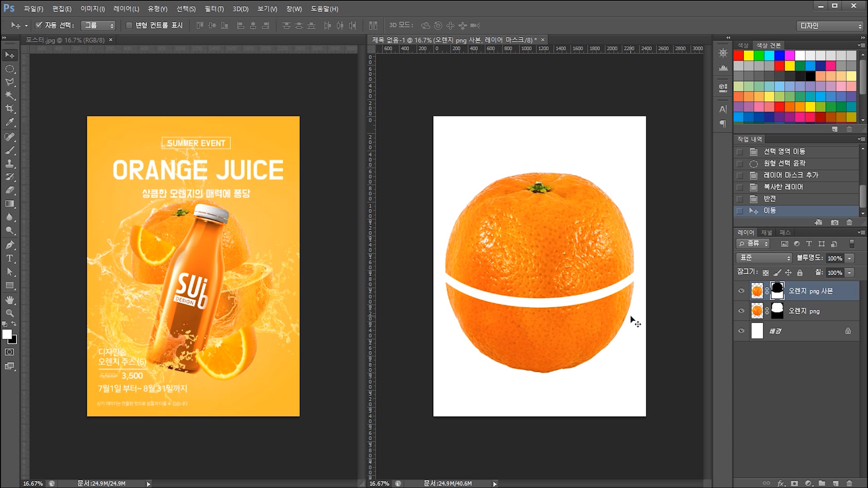The width and height of the screenshot is (868, 488).
Task: Select the Gradient tool
Action: click(9, 204)
